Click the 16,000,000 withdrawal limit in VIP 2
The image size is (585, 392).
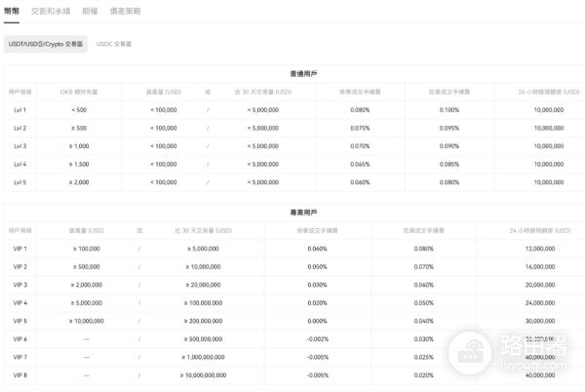pyautogui.click(x=540, y=266)
